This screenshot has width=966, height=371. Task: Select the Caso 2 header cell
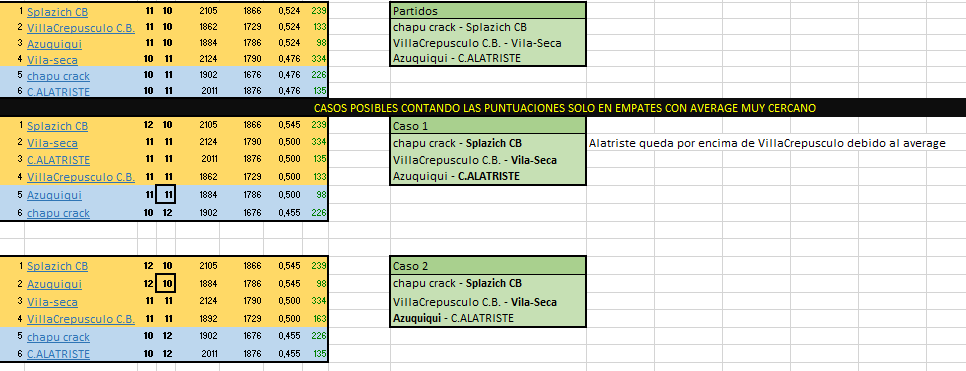488,266
